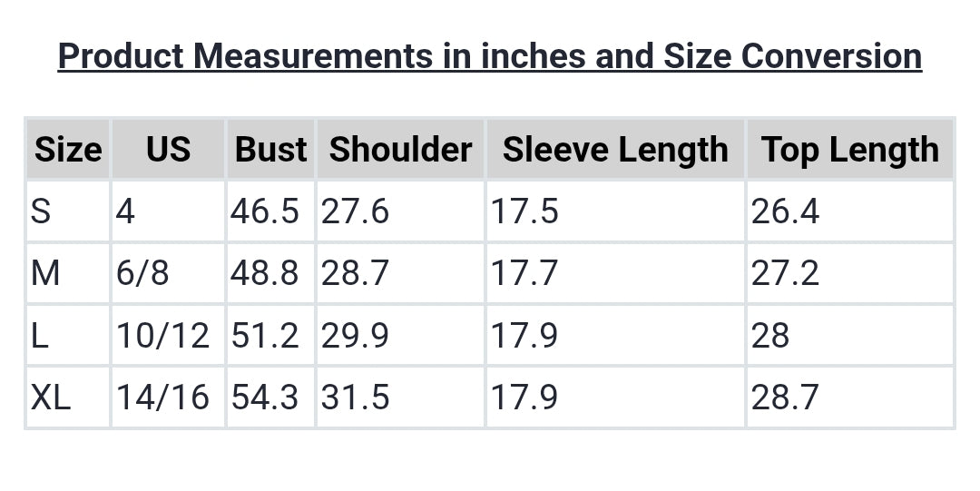Select the 27.6 shoulder measurement

coord(355,211)
